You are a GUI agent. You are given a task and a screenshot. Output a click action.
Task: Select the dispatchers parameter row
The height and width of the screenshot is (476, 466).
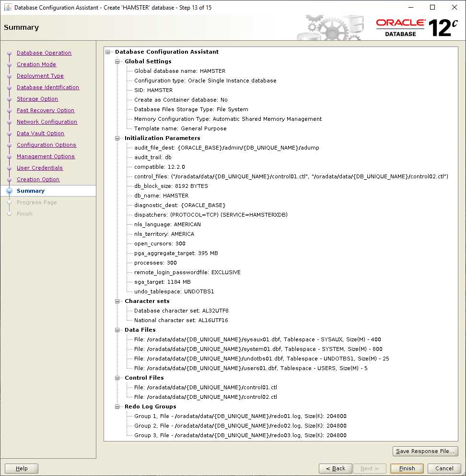point(211,215)
